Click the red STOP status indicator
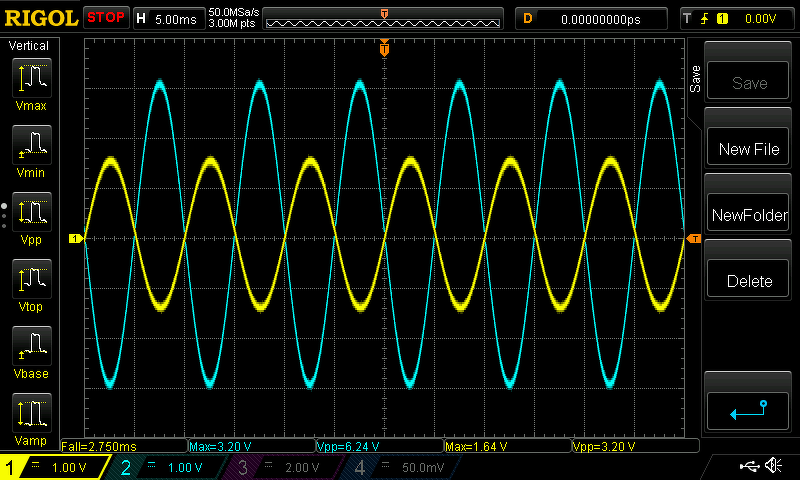 pos(106,17)
